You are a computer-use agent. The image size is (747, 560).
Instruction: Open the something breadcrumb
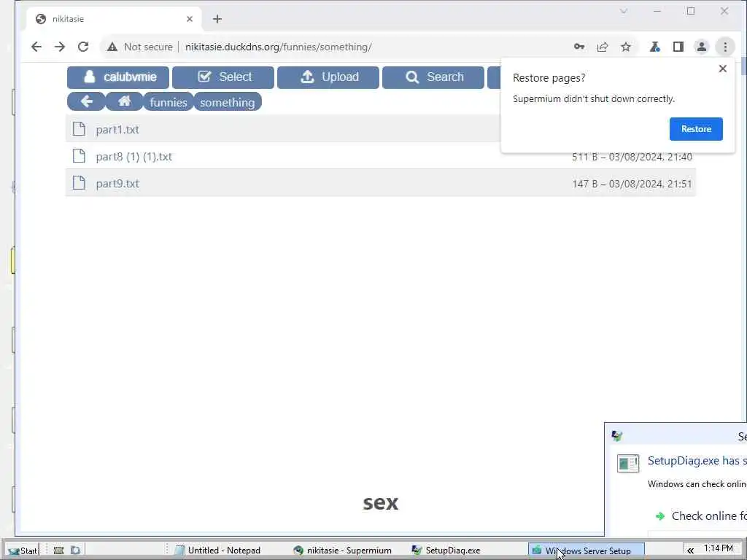tap(228, 102)
